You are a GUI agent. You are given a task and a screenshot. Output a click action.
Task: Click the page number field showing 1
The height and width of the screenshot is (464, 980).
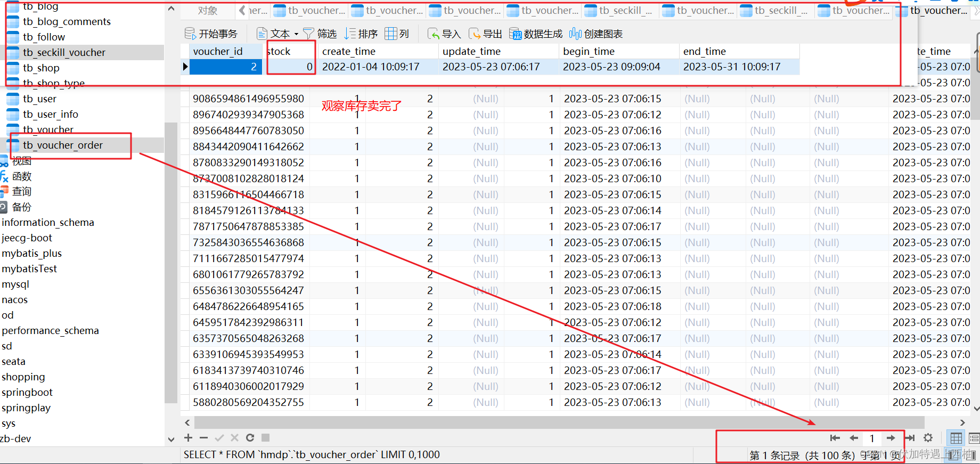pyautogui.click(x=872, y=438)
